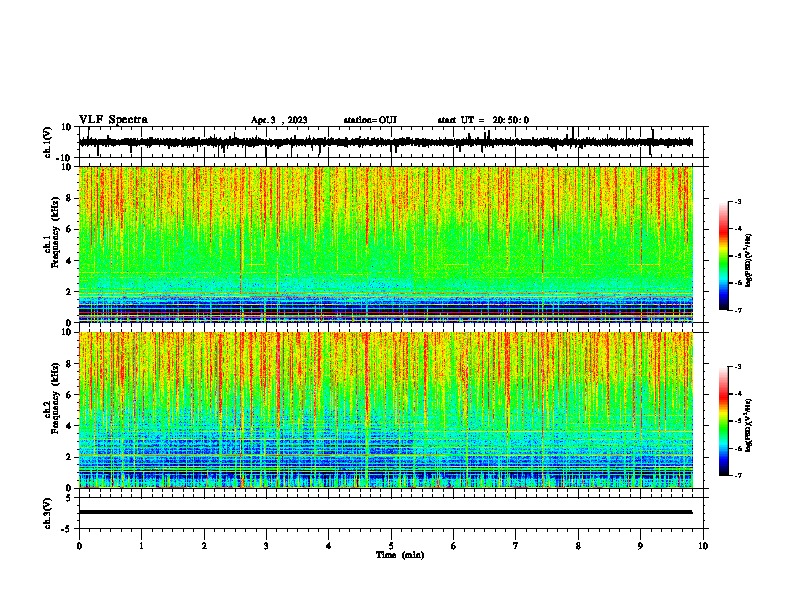Click inside the ch.2 spectrogram panel
792x612 pixels.
pos(386,410)
